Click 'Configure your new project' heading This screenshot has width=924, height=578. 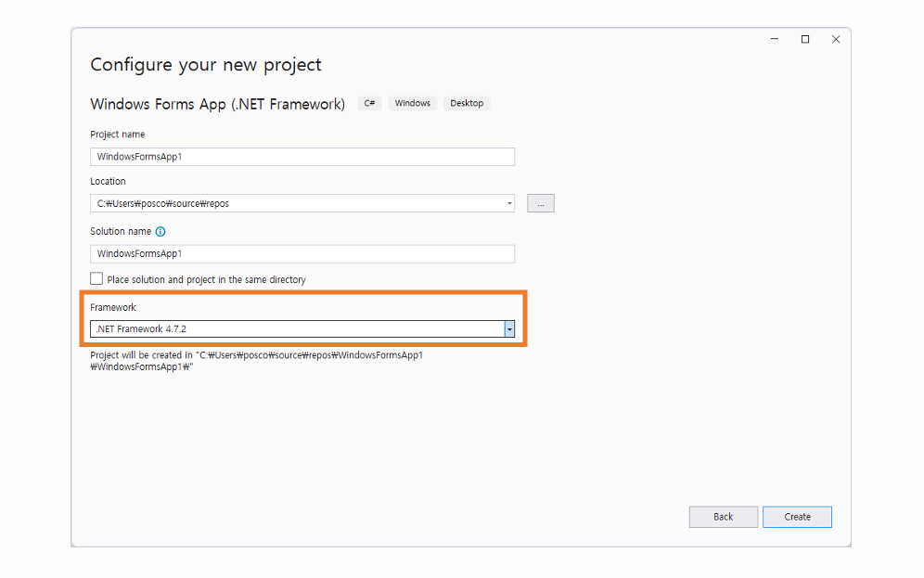pyautogui.click(x=206, y=64)
